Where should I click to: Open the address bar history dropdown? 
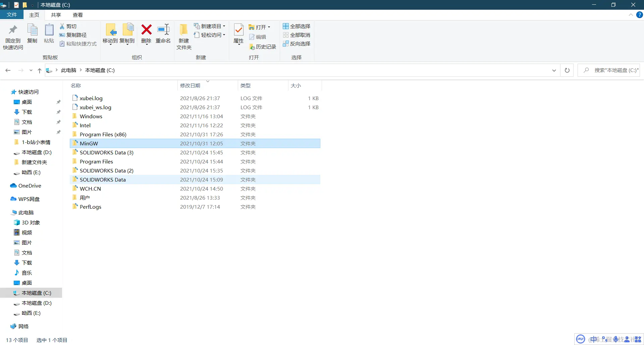click(x=554, y=70)
